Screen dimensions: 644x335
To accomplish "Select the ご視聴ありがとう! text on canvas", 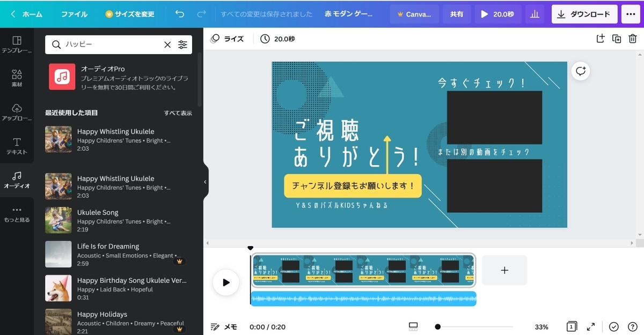I will pyautogui.click(x=356, y=144).
